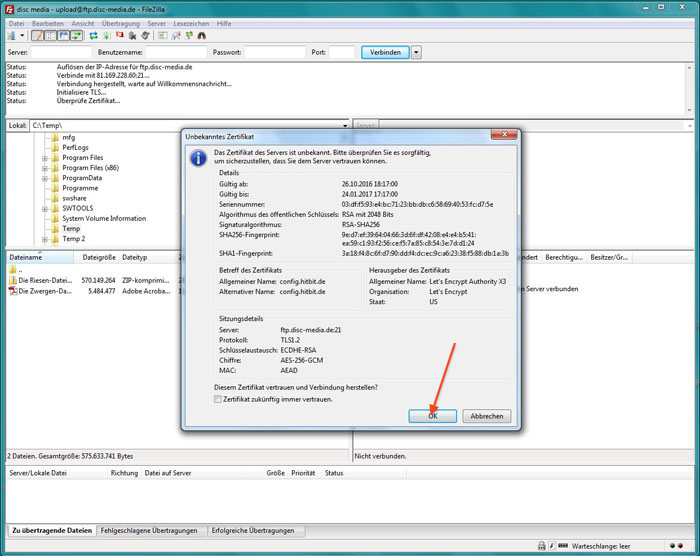
Task: Select the parent directory '..' entry
Action: pos(16,269)
